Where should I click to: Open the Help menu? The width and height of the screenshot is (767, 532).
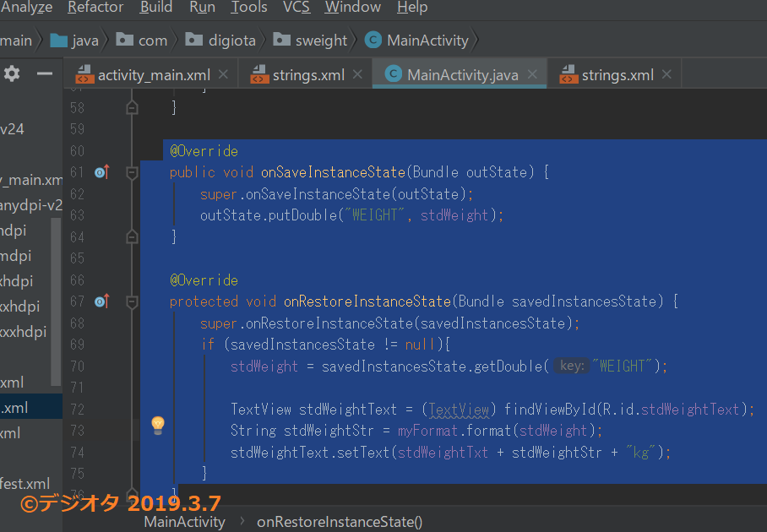click(x=412, y=7)
